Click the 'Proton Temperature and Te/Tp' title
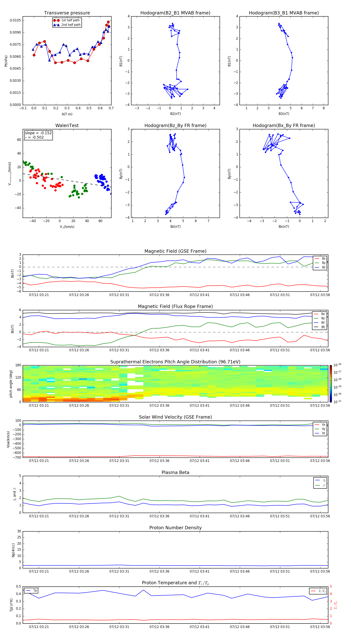351x644 pixels. point(175,583)
